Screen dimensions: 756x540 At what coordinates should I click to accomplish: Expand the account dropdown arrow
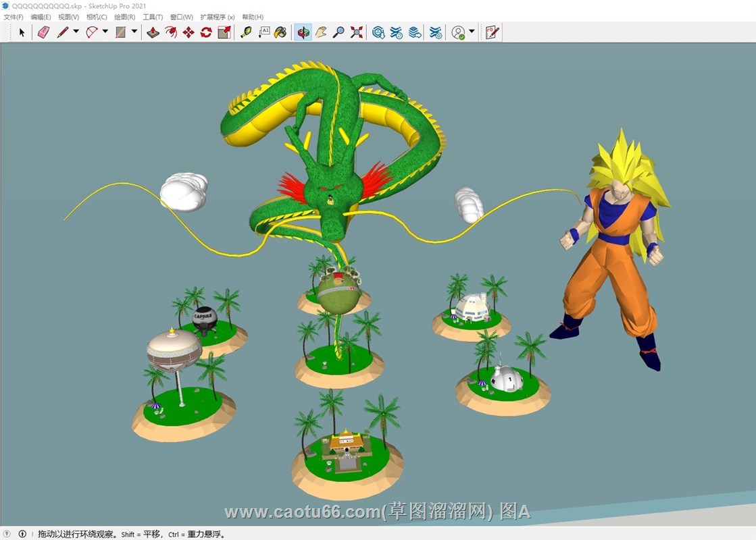472,32
